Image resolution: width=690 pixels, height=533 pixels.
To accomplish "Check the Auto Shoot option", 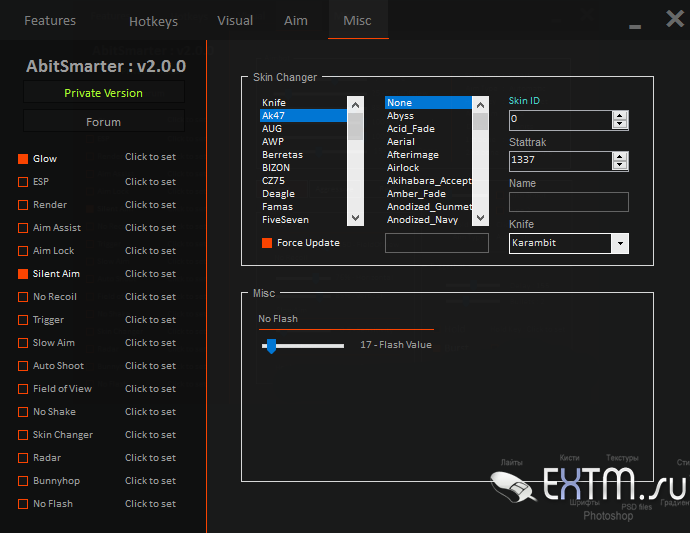I will coord(23,366).
